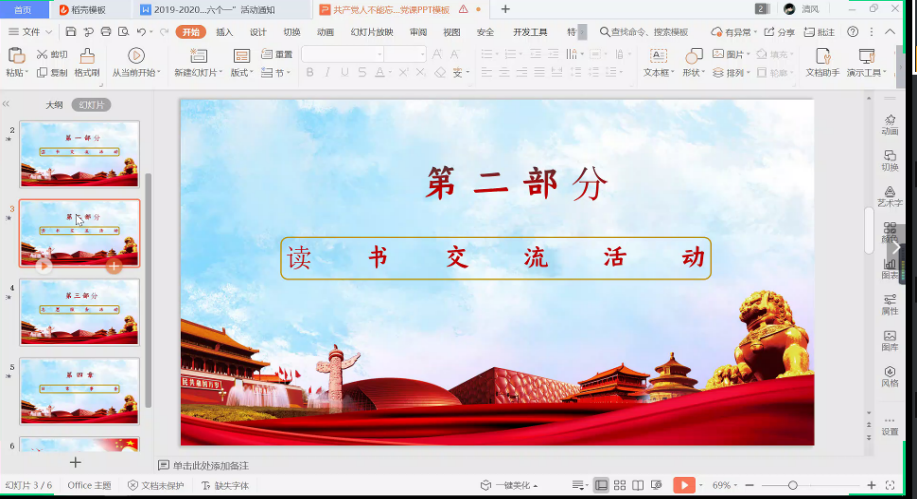The height and width of the screenshot is (499, 917).
Task: Switch to 大纲 outline view in slide panel
Action: click(x=54, y=104)
